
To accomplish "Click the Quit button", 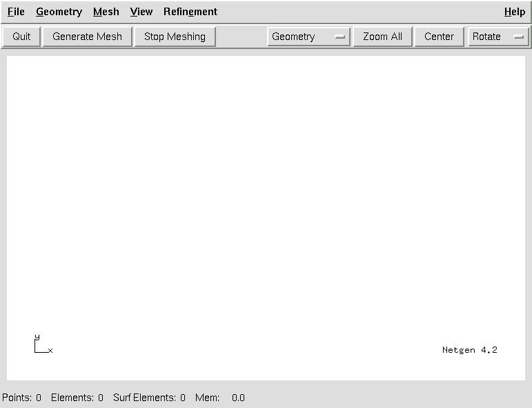I will (21, 37).
